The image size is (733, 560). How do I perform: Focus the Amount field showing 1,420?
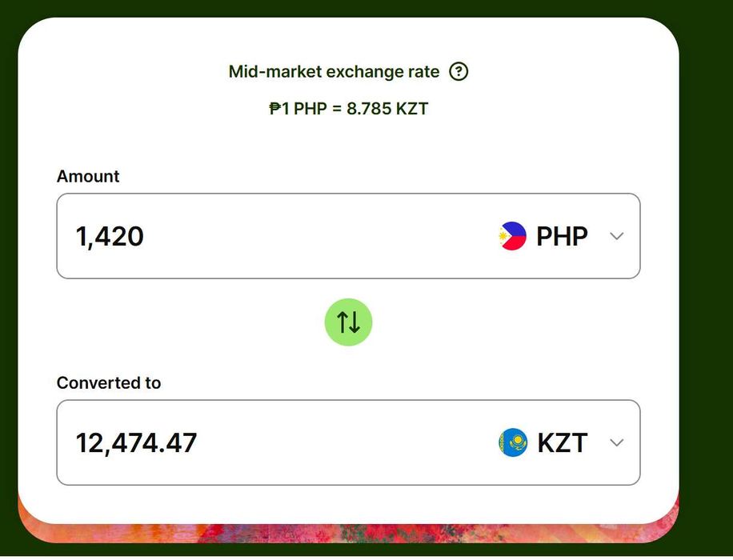pos(110,236)
